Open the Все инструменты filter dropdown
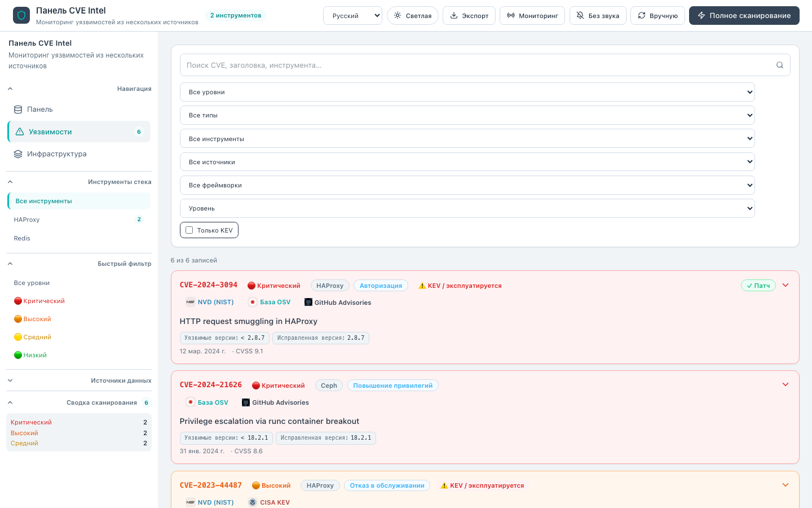This screenshot has height=508, width=812. point(467,139)
